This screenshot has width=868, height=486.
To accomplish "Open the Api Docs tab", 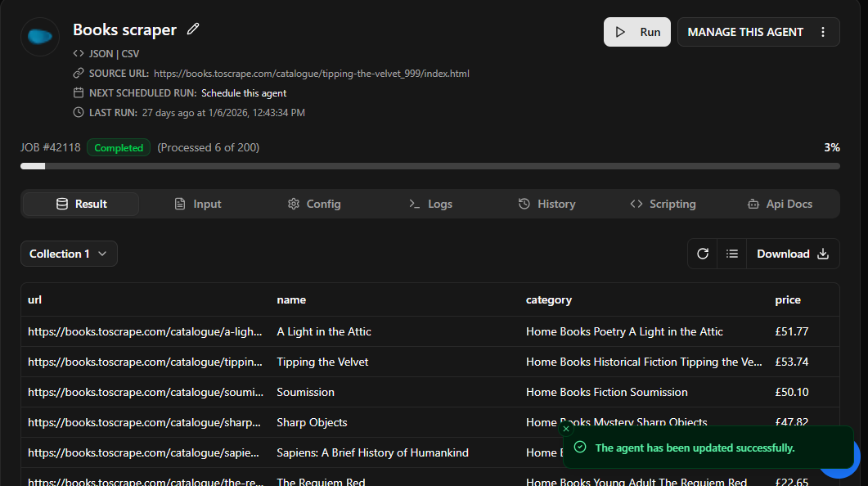I will point(780,204).
